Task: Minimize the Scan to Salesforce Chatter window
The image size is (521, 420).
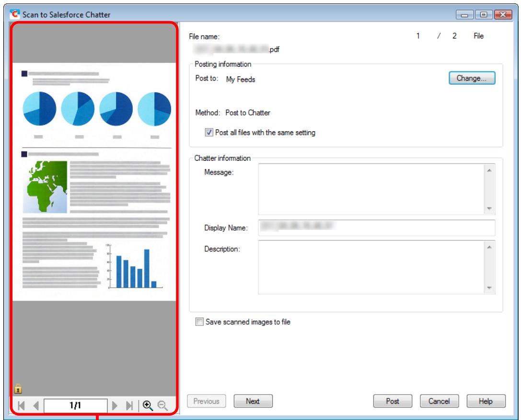Action: [464, 14]
